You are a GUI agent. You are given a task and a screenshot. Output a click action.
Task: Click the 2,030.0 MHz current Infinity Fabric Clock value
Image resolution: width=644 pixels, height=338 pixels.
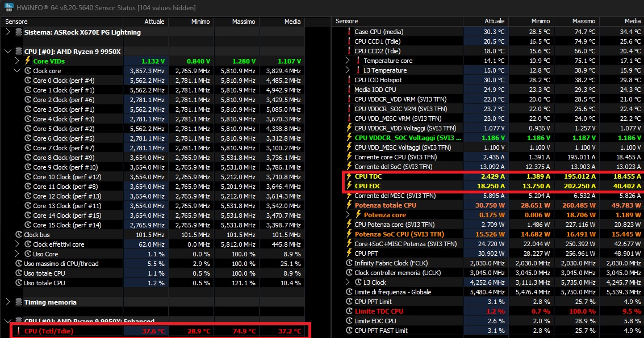tap(487, 263)
